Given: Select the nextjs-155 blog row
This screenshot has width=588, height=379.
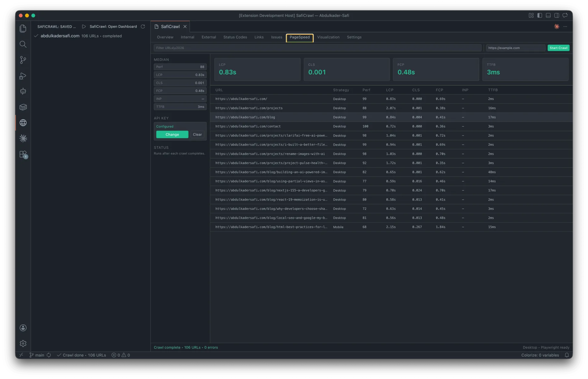Looking at the screenshot, I should pos(391,190).
